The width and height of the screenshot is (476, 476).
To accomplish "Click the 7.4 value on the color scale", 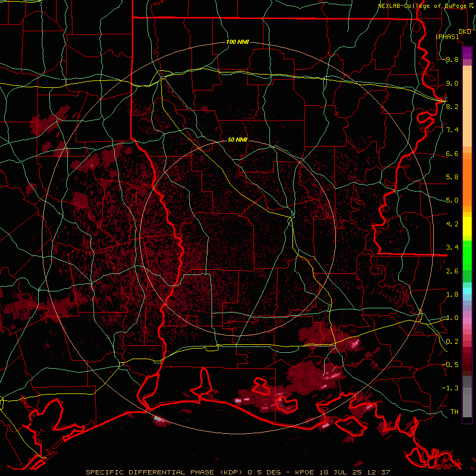I will click(452, 130).
